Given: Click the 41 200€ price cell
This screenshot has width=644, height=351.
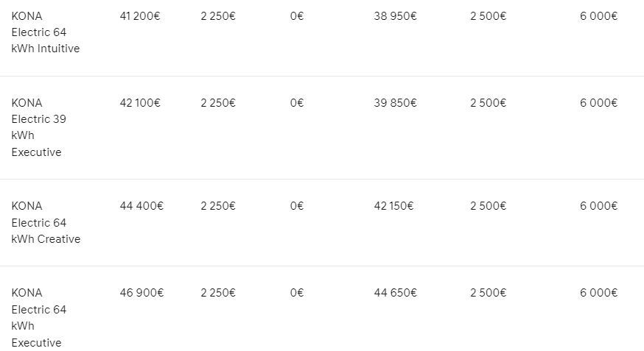Looking at the screenshot, I should coord(140,16).
